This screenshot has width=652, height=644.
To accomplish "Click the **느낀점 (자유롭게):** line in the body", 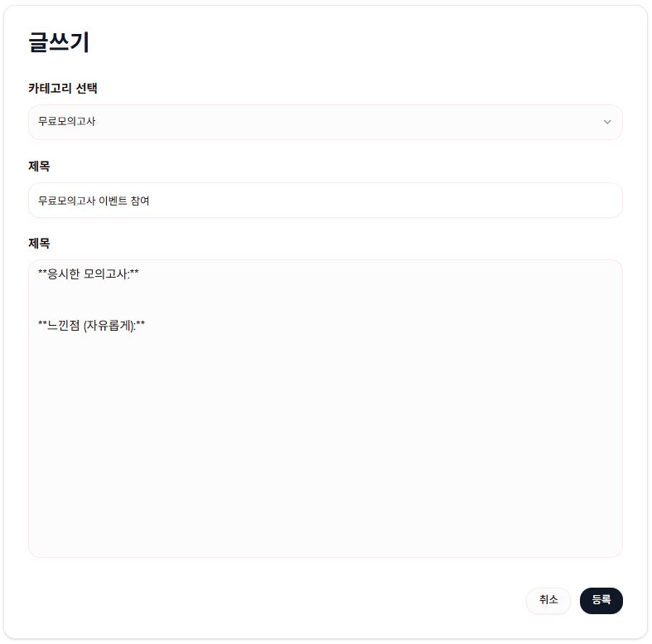I will tap(91, 325).
